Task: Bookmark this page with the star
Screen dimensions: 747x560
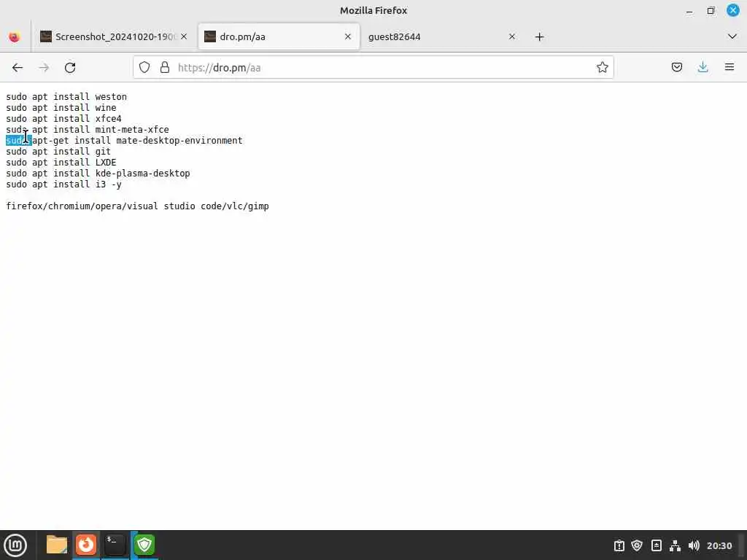Action: [602, 68]
